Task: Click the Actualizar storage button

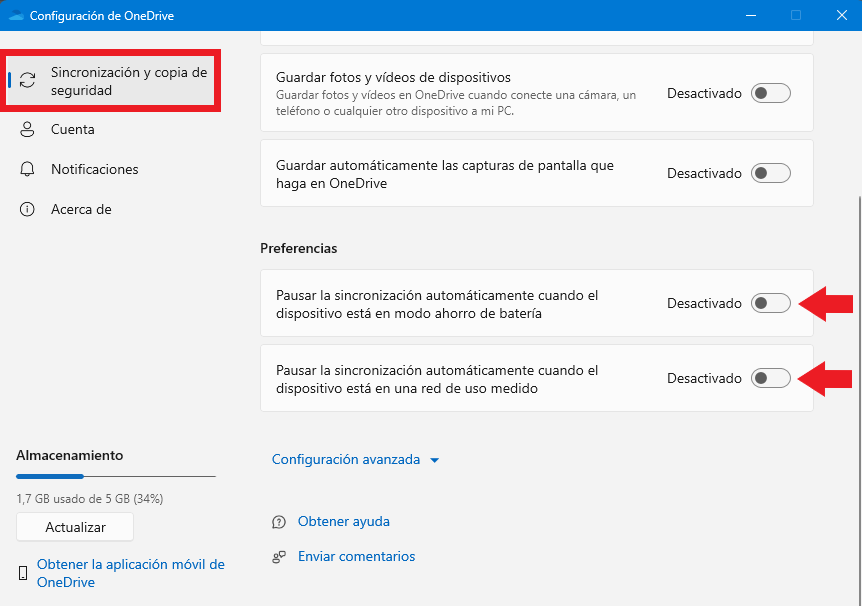Action: 75,527
